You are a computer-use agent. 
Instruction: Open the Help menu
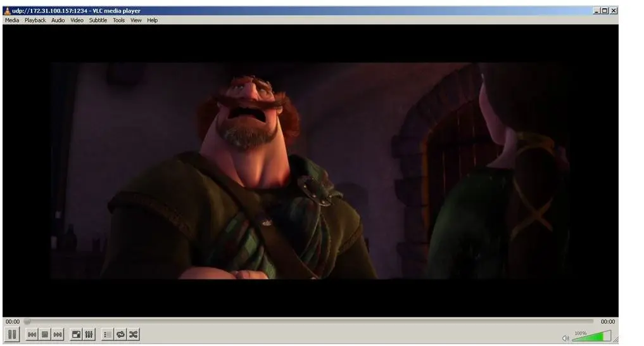click(153, 20)
